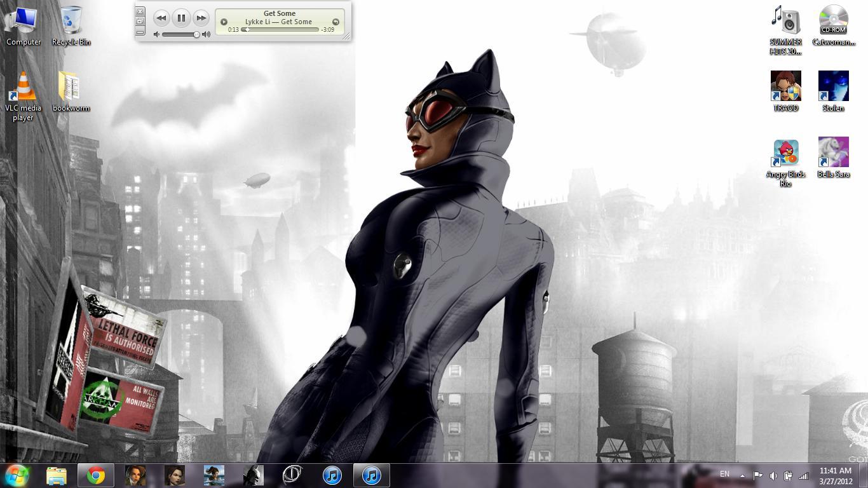
Task: Open the circular emblem taskbar icon
Action: (293, 475)
